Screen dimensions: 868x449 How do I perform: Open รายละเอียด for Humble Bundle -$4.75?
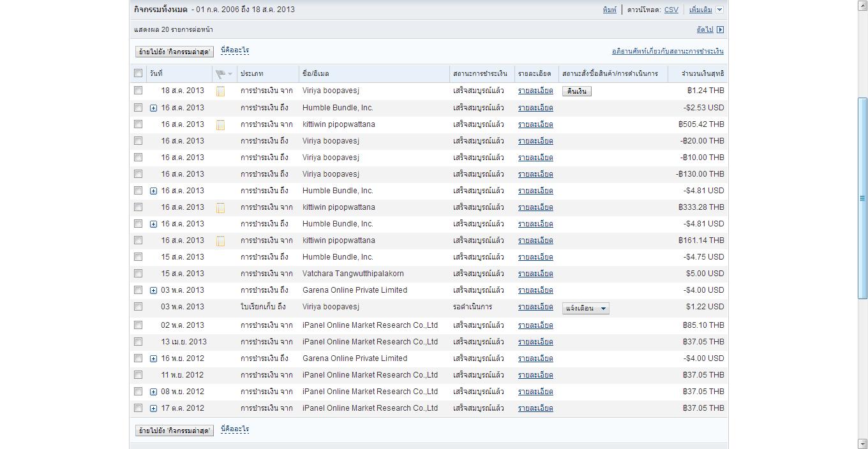535,257
